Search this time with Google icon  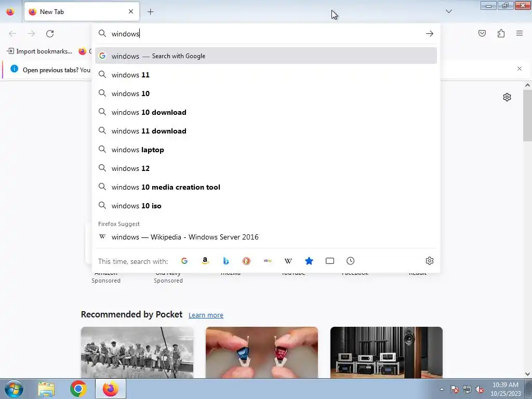pos(184,261)
